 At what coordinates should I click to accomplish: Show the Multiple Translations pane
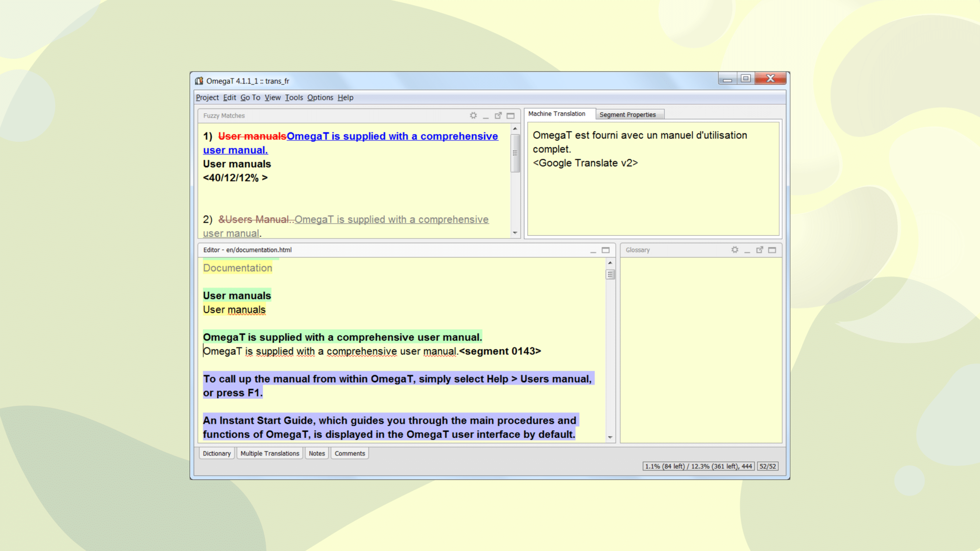(270, 453)
